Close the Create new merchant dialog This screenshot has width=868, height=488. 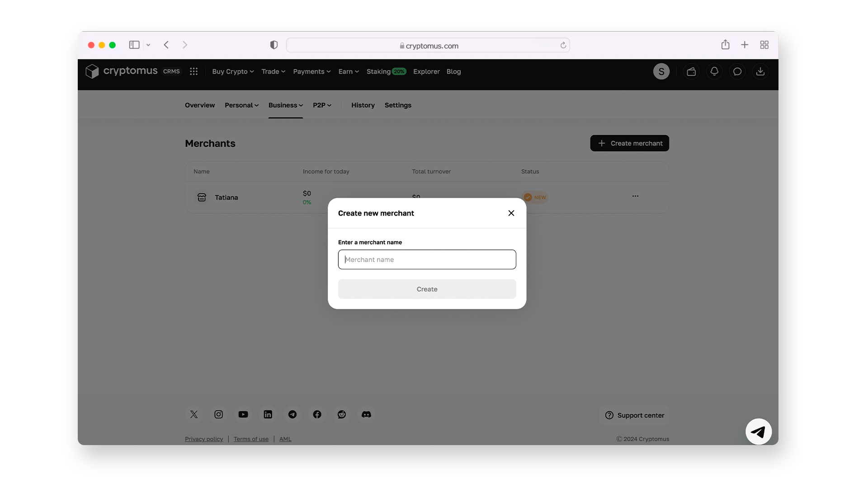511,213
